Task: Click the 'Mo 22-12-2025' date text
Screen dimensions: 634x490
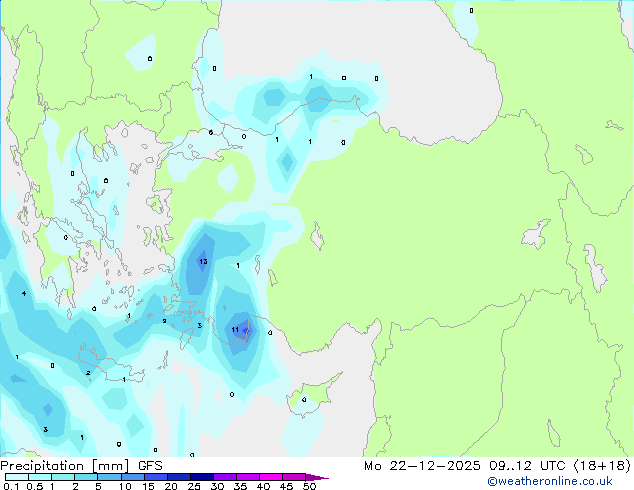Action: click(x=422, y=466)
